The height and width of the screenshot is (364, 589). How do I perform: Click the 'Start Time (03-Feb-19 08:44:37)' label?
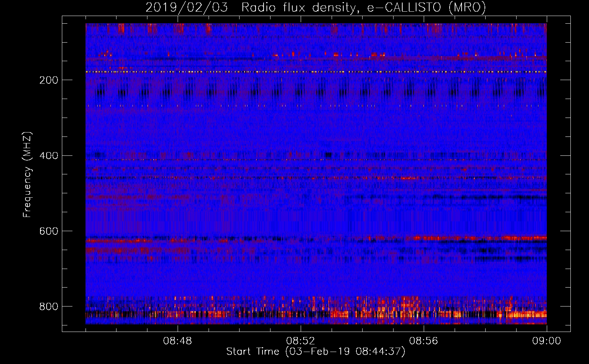click(316, 352)
